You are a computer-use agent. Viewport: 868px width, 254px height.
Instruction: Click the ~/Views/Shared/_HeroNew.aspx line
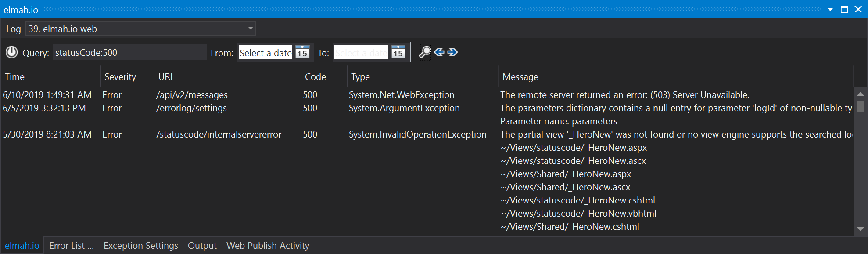(566, 174)
